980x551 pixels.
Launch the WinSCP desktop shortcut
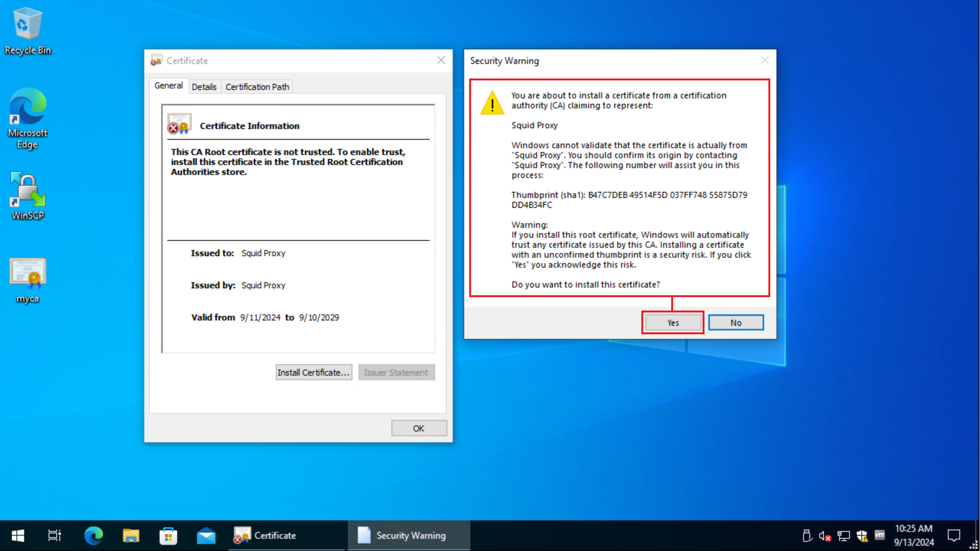28,196
